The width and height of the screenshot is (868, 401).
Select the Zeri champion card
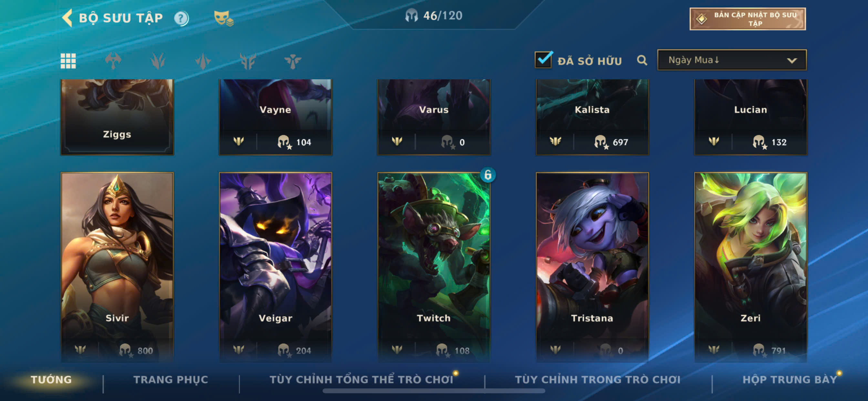point(750,267)
